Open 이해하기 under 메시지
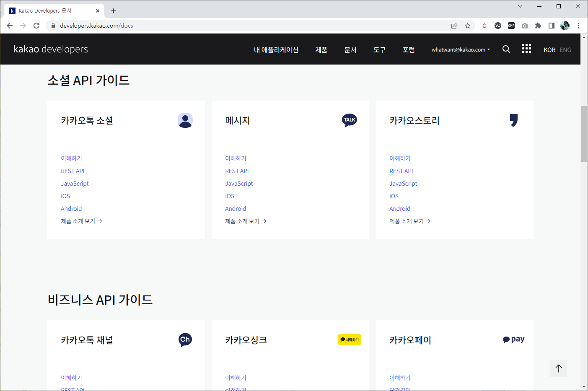This screenshot has width=588, height=391. point(236,158)
